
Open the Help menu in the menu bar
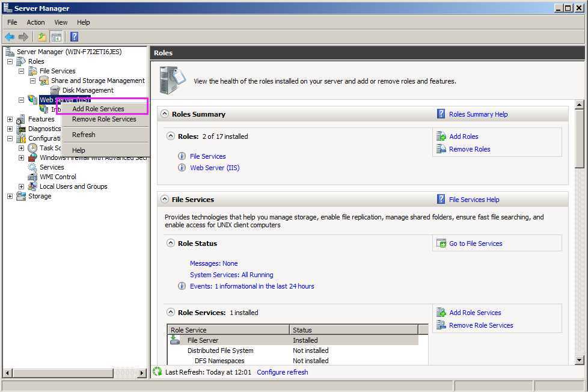pos(83,22)
